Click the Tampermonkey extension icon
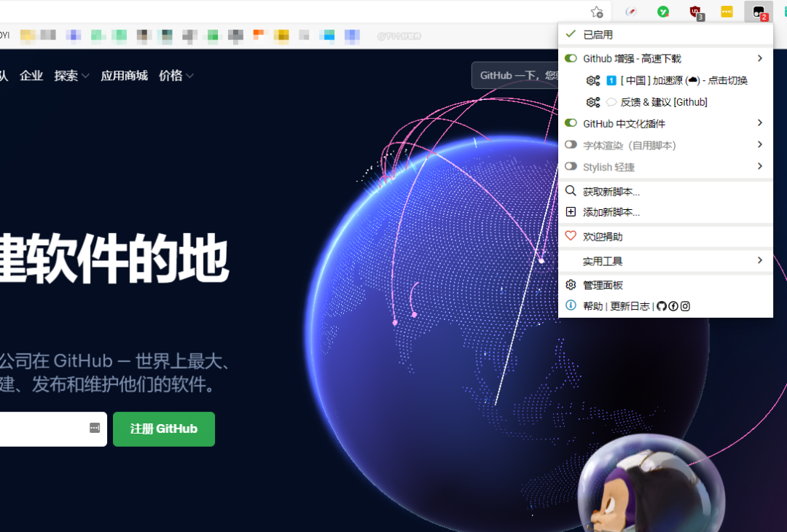 point(759,12)
